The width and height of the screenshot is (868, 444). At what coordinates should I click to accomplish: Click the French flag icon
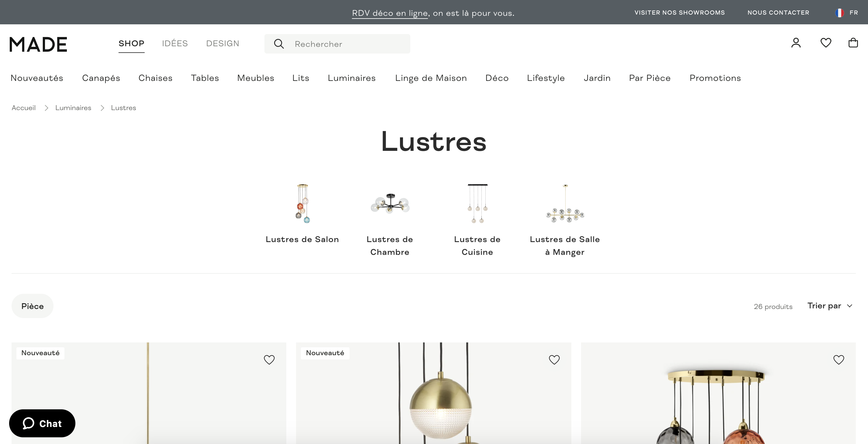coord(839,13)
